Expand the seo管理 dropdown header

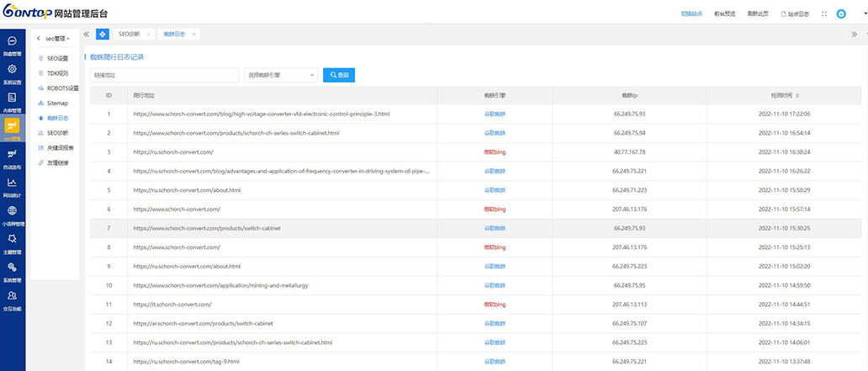coord(57,39)
